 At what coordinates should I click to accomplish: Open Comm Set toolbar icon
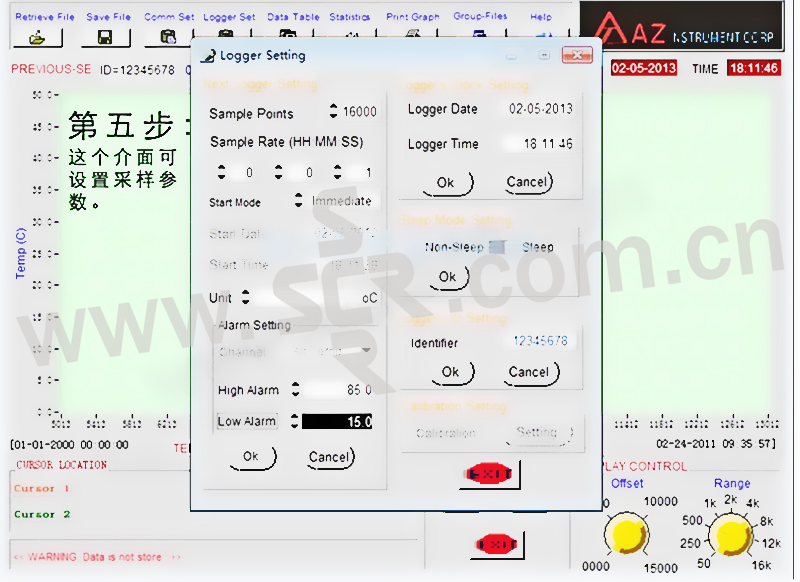[168, 37]
